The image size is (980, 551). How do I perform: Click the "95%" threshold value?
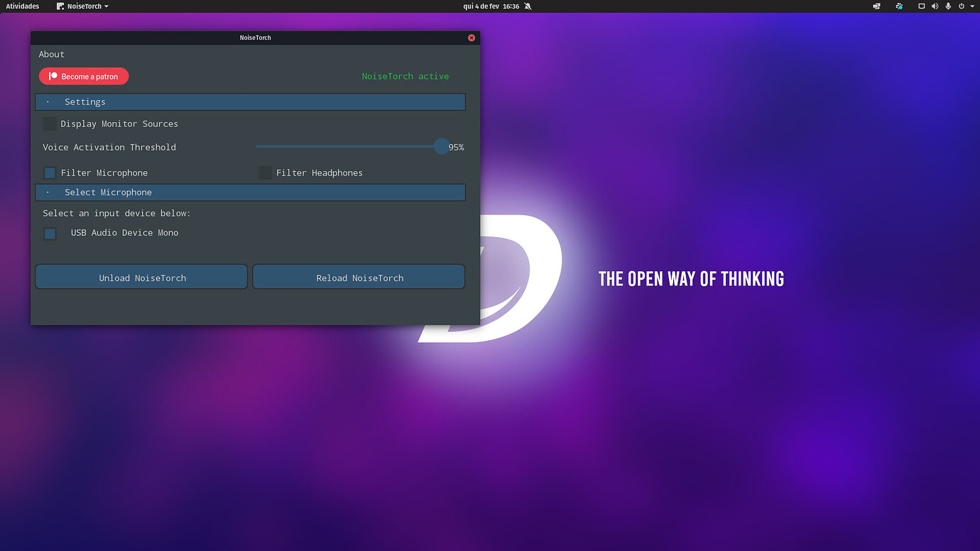click(456, 148)
